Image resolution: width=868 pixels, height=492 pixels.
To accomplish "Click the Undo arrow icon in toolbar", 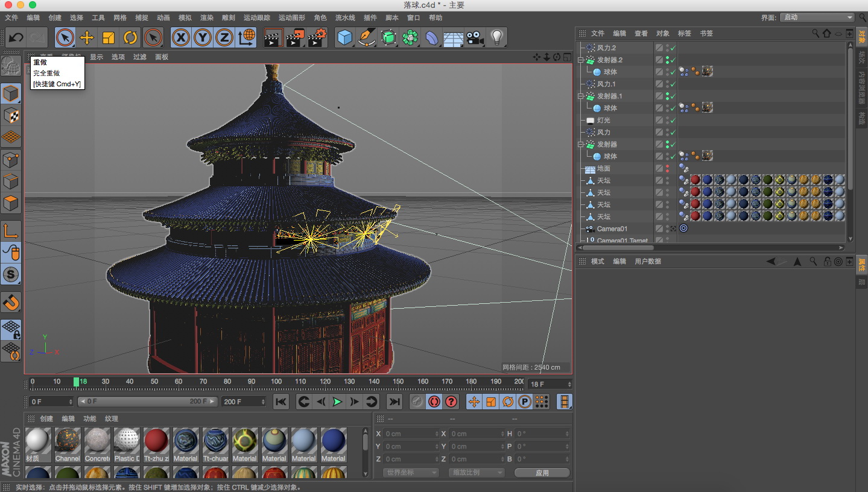I will click(16, 38).
